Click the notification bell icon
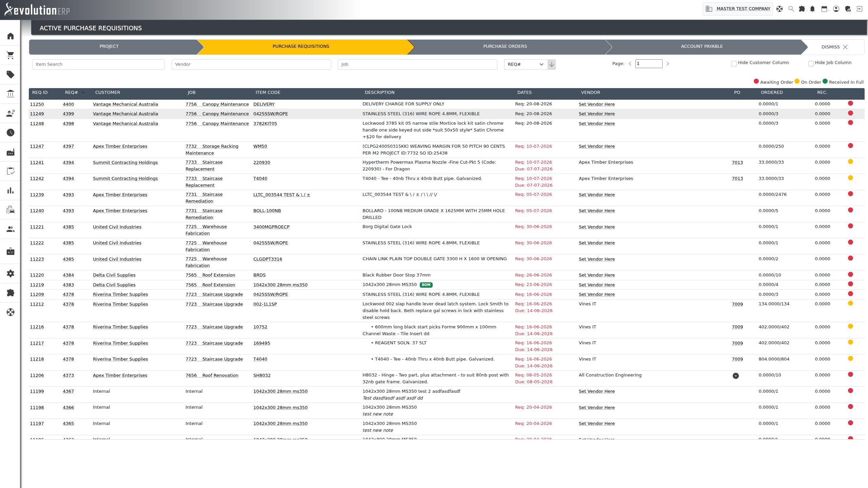This screenshot has height=488, width=868. pyautogui.click(x=812, y=9)
